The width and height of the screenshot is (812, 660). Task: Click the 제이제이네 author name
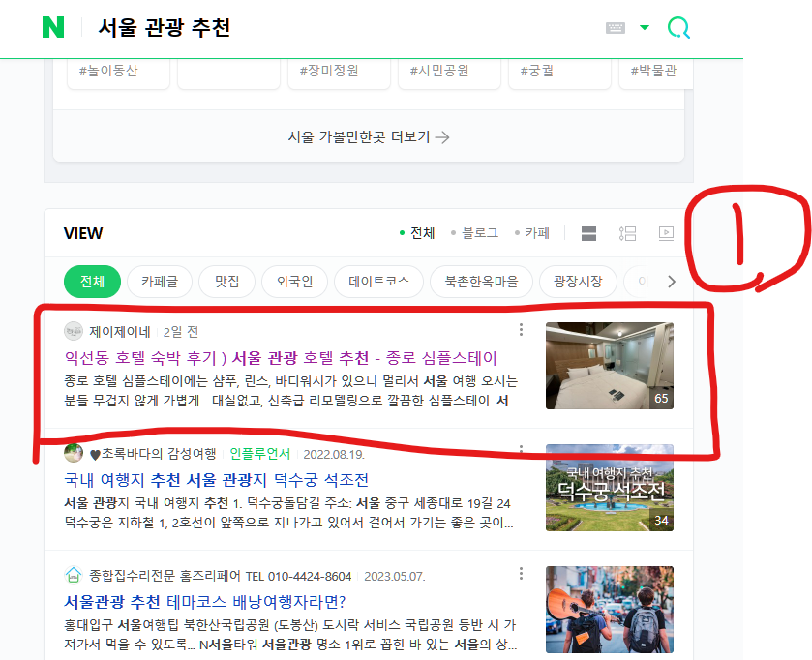pyautogui.click(x=120, y=332)
